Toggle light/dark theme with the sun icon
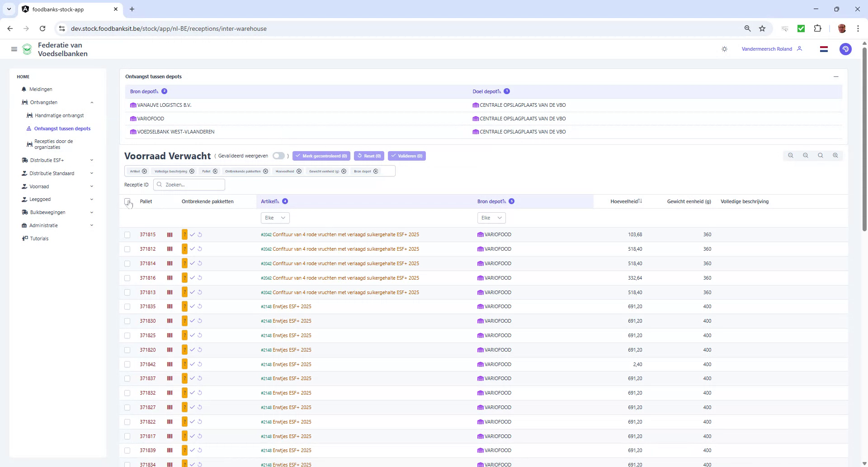 [x=724, y=49]
